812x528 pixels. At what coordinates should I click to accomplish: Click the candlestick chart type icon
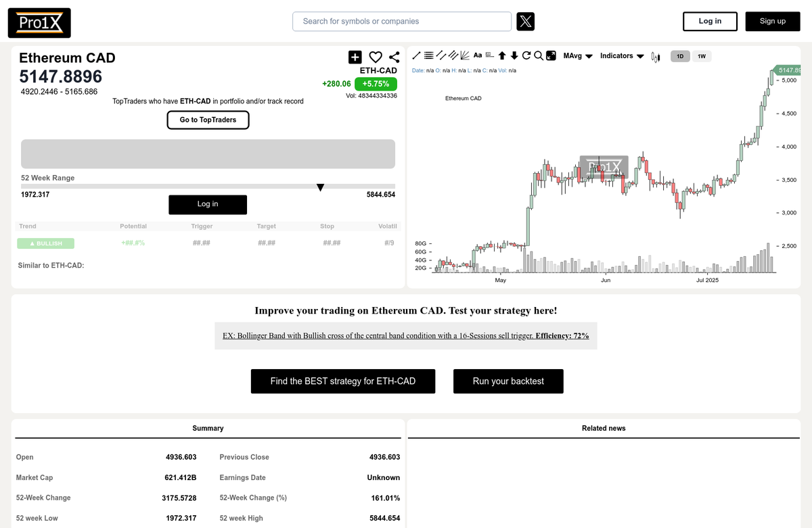655,57
